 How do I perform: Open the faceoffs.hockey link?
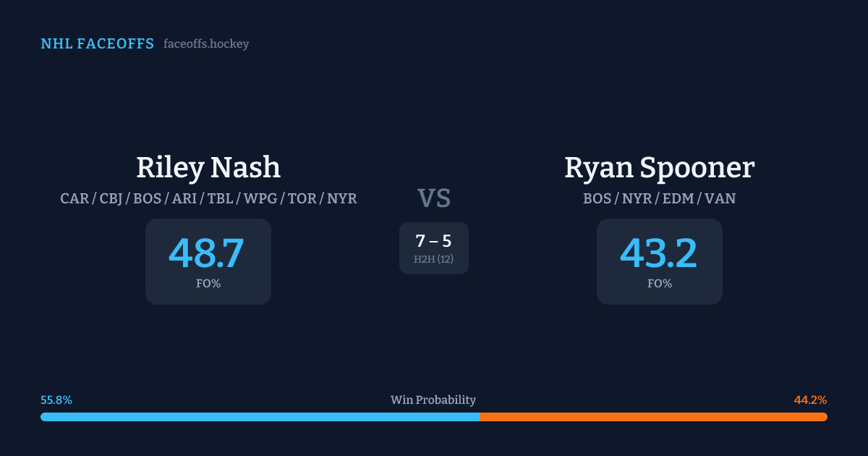tap(206, 44)
